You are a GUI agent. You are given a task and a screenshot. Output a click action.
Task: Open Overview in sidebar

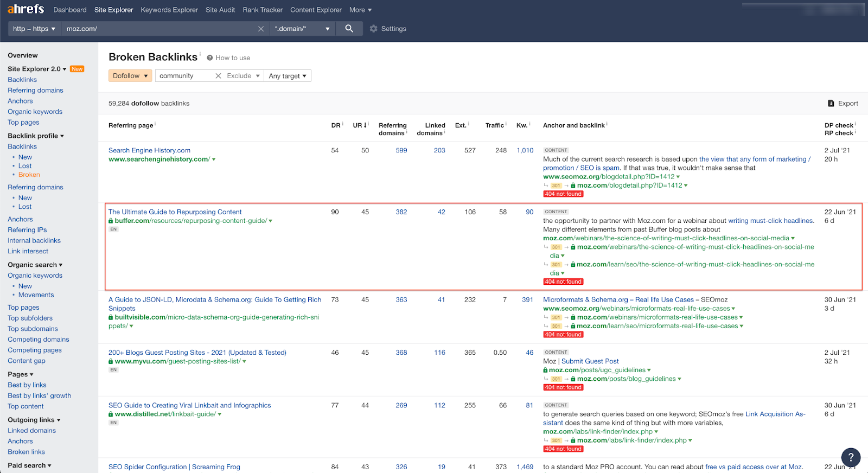pyautogui.click(x=23, y=55)
